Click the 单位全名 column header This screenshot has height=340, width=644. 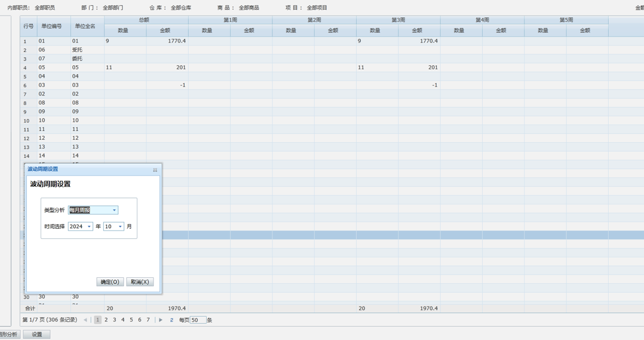coord(85,26)
